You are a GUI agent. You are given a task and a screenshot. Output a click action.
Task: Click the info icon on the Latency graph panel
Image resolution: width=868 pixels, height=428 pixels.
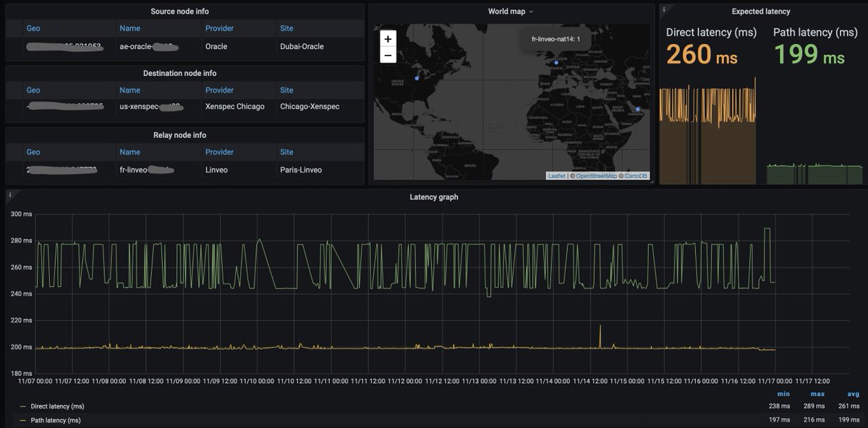[x=9, y=196]
